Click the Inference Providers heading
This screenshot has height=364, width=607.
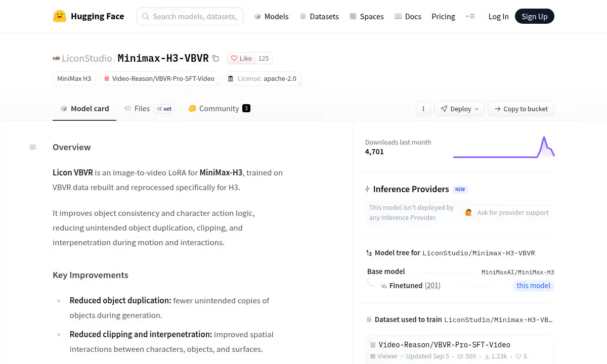(411, 189)
